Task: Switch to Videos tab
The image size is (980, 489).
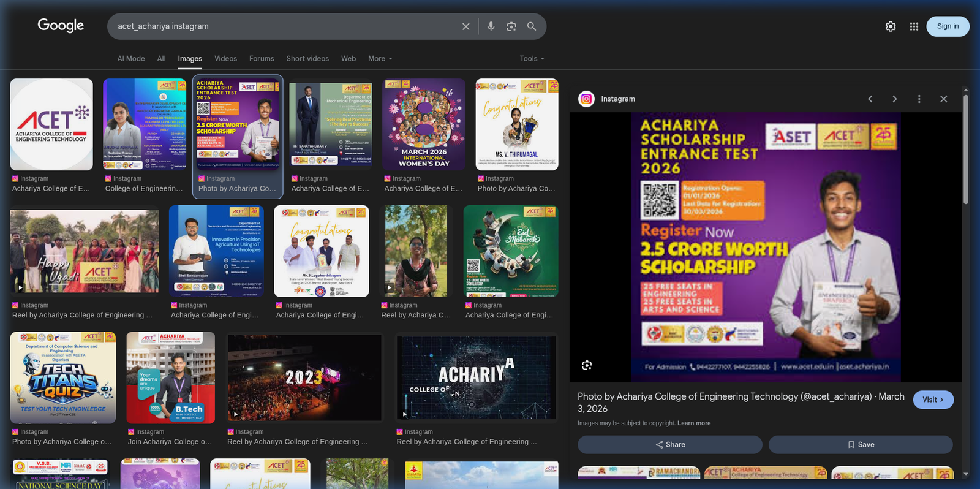Action: tap(225, 59)
